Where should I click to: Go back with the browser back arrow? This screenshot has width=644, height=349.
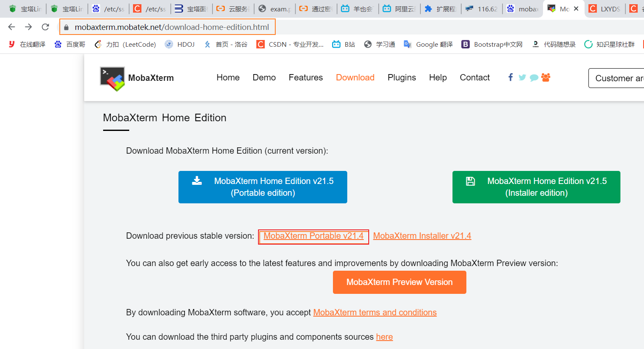tap(12, 27)
